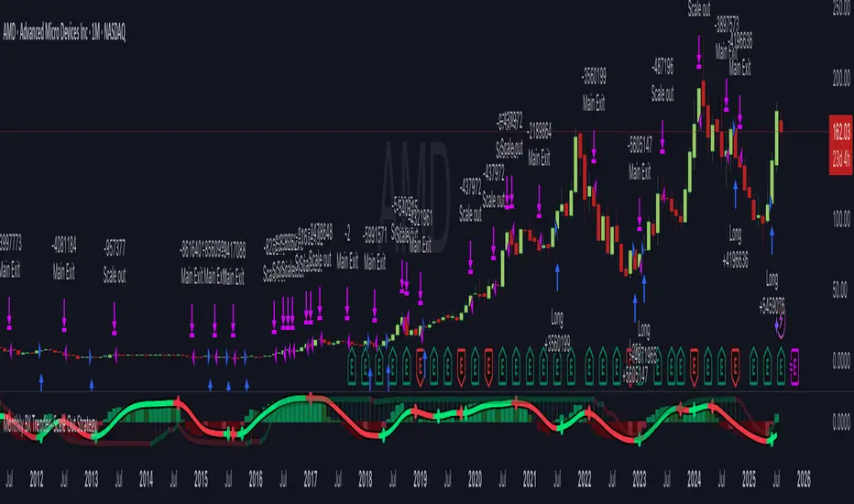The height and width of the screenshot is (504, 854).
Task: Click the -4081184 Main Exit trade label
Action: coord(64,258)
